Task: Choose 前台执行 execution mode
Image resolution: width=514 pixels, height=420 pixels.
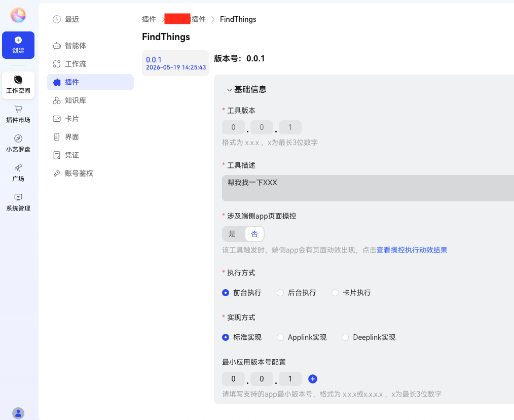Action: pos(242,293)
